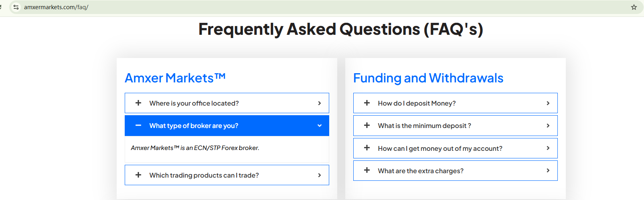Click the Funding and Withdrawals heading
The height and width of the screenshot is (200, 644).
(428, 78)
